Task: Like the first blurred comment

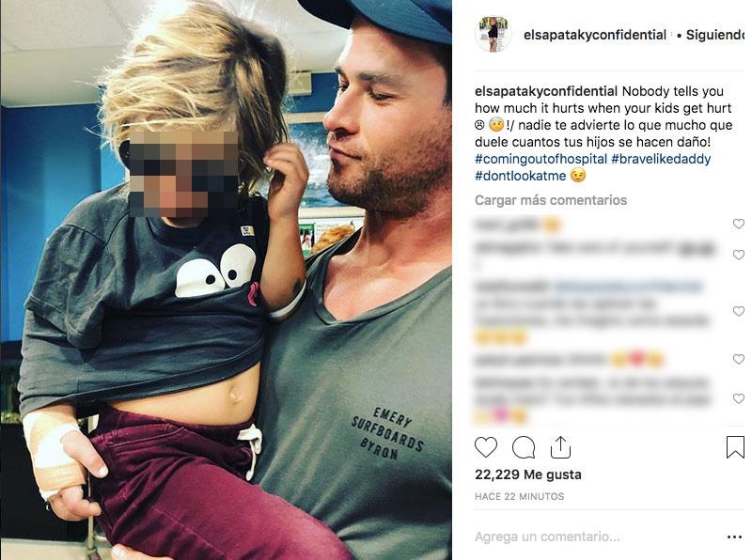Action: coord(738,224)
